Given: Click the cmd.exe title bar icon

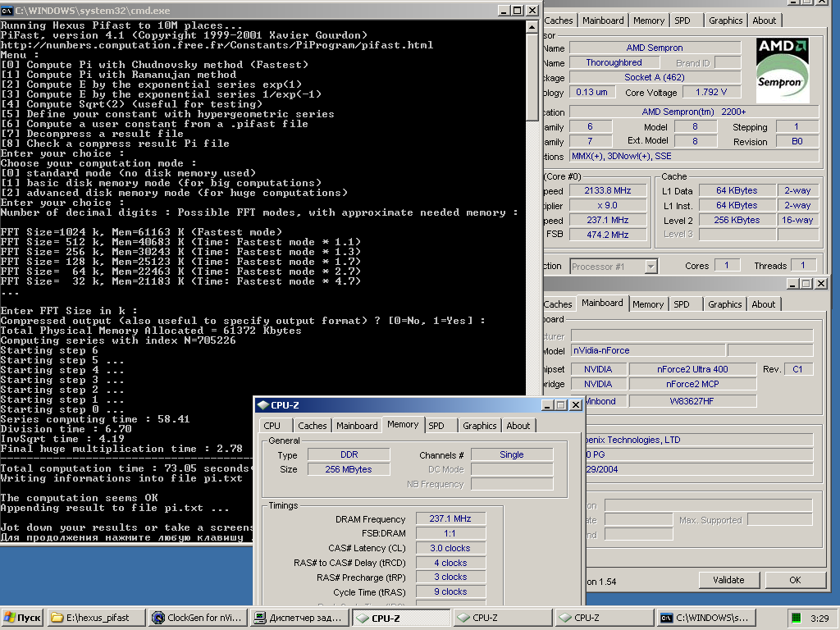Looking at the screenshot, I should click(7, 10).
